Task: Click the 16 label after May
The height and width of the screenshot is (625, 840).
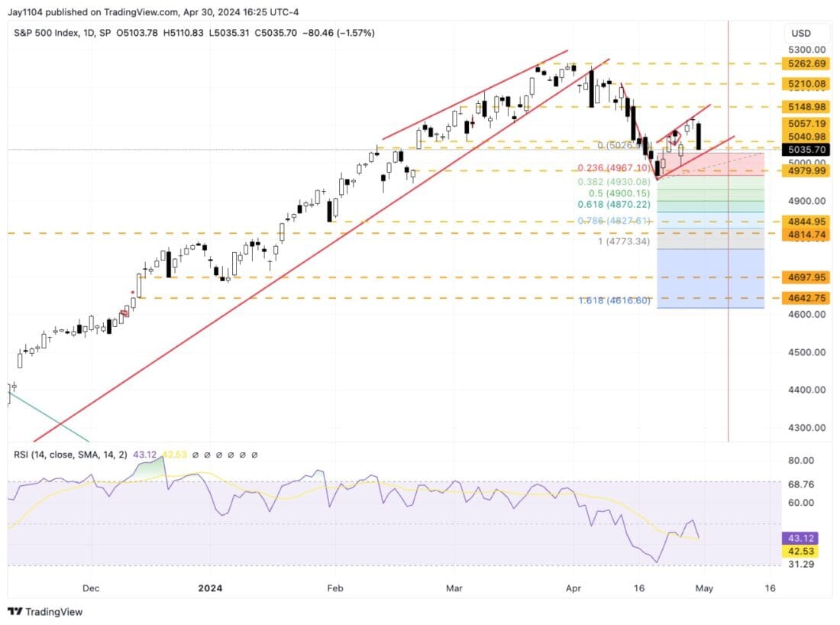Action: [x=770, y=588]
